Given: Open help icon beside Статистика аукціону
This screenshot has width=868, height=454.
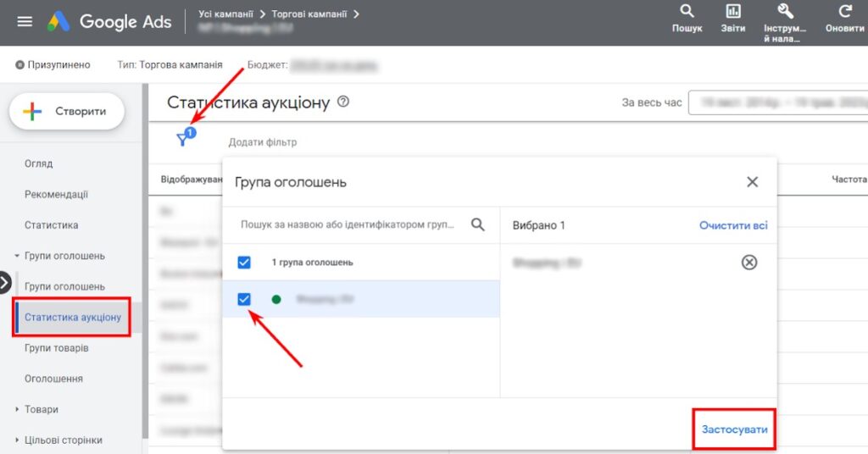Looking at the screenshot, I should tap(343, 102).
